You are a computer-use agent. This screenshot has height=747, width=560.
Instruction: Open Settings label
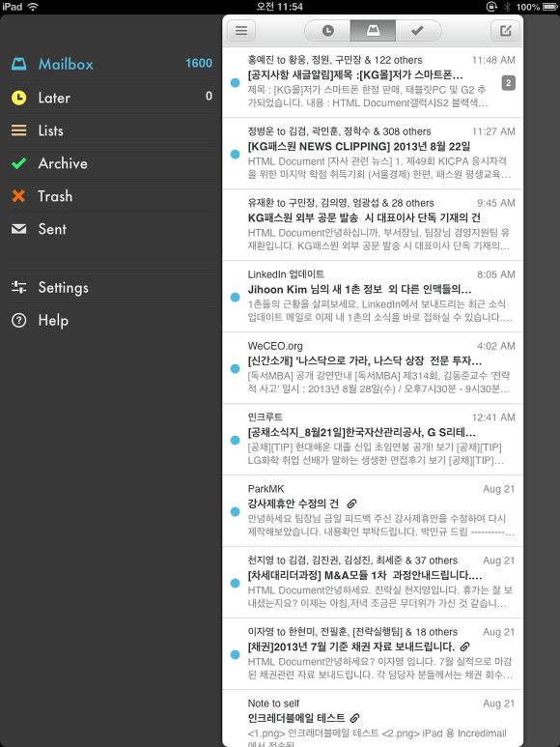pos(64,288)
